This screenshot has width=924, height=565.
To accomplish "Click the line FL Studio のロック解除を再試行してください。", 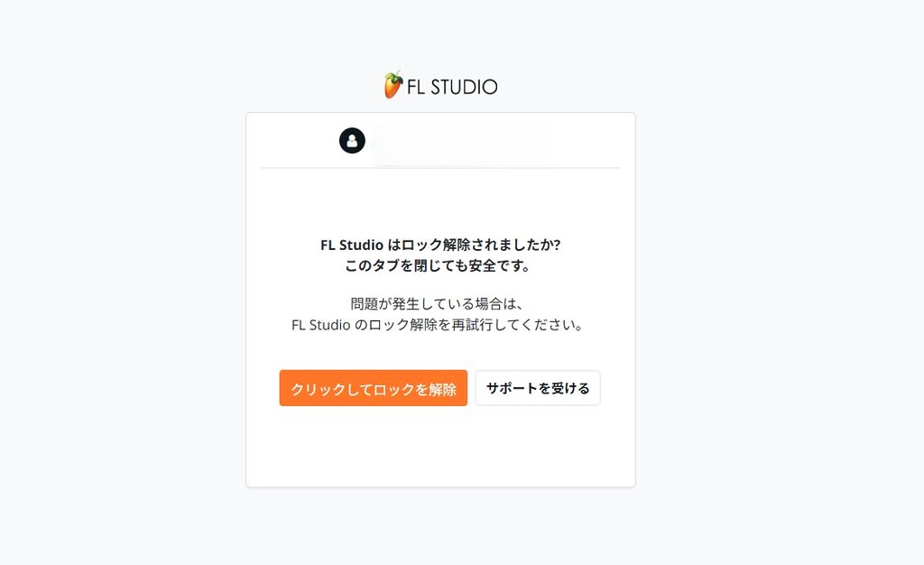I will pos(438,325).
